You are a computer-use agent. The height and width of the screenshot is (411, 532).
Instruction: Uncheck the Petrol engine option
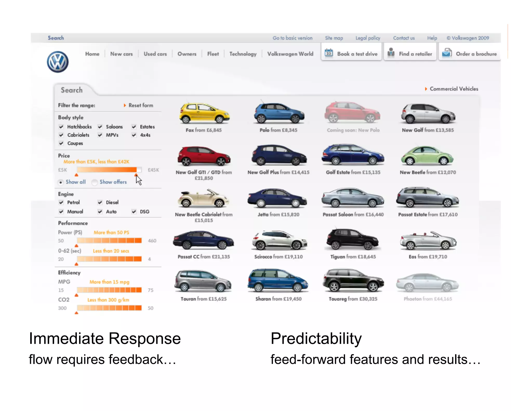point(61,202)
